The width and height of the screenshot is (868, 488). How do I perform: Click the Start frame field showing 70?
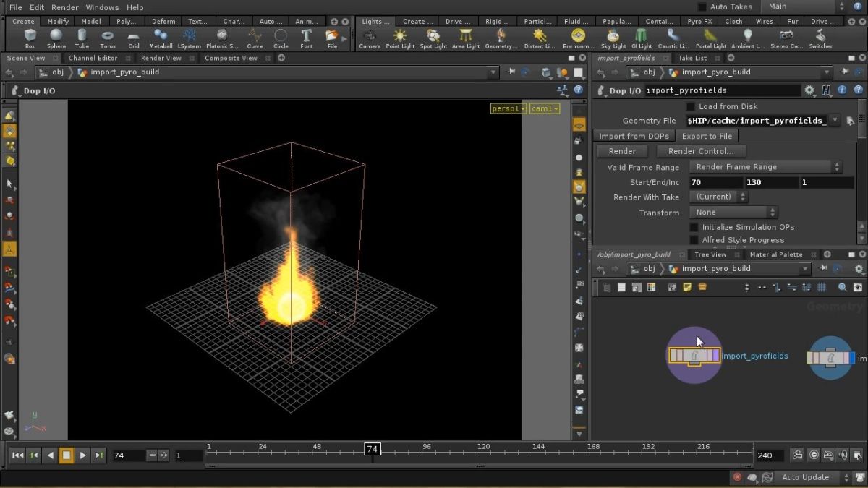[x=715, y=182]
